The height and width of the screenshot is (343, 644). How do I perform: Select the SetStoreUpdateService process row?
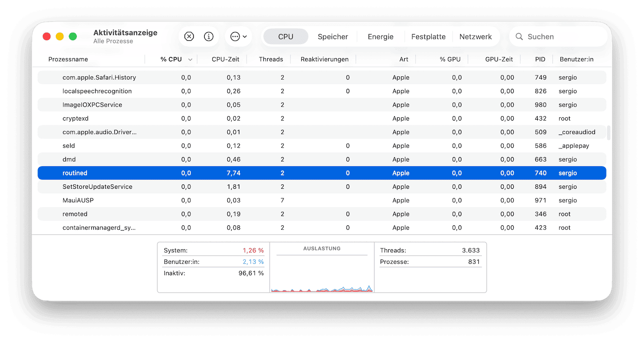(97, 187)
